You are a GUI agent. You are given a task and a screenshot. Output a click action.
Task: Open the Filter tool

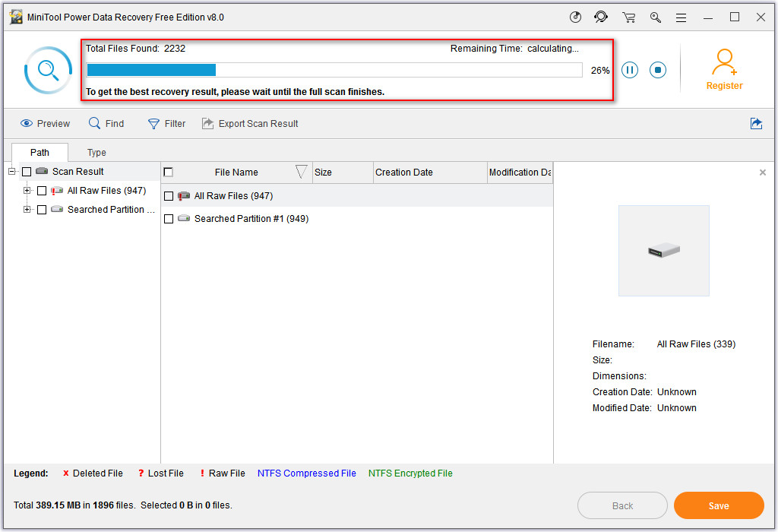point(166,124)
